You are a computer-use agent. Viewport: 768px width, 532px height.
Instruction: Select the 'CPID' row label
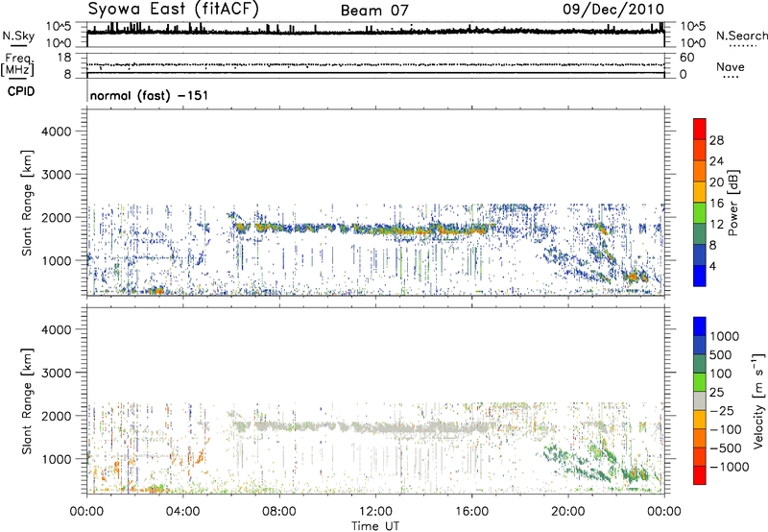(x=21, y=91)
